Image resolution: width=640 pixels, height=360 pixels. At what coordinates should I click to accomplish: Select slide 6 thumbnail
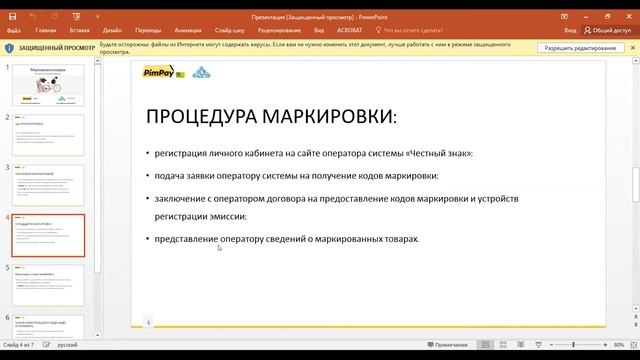click(x=48, y=327)
